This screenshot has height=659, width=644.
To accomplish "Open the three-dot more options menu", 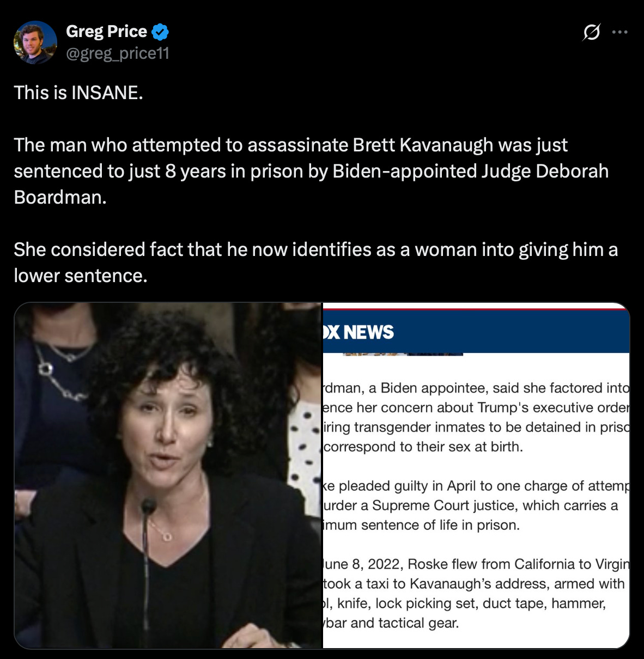I will pyautogui.click(x=620, y=33).
